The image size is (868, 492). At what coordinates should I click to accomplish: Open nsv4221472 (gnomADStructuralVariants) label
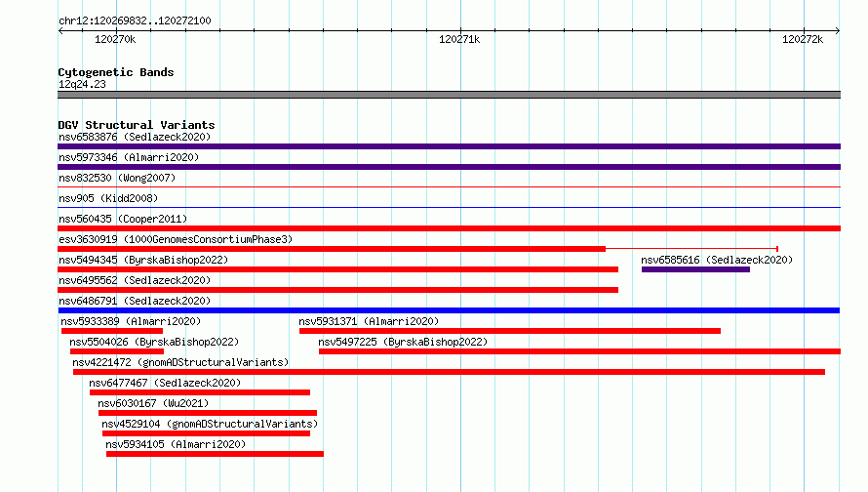[180, 362]
